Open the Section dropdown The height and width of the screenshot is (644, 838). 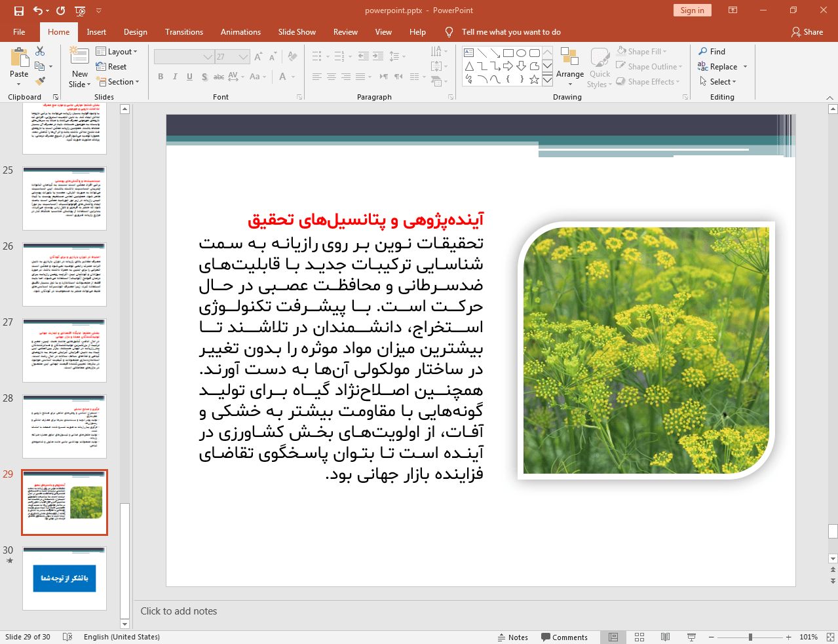pyautogui.click(x=119, y=82)
